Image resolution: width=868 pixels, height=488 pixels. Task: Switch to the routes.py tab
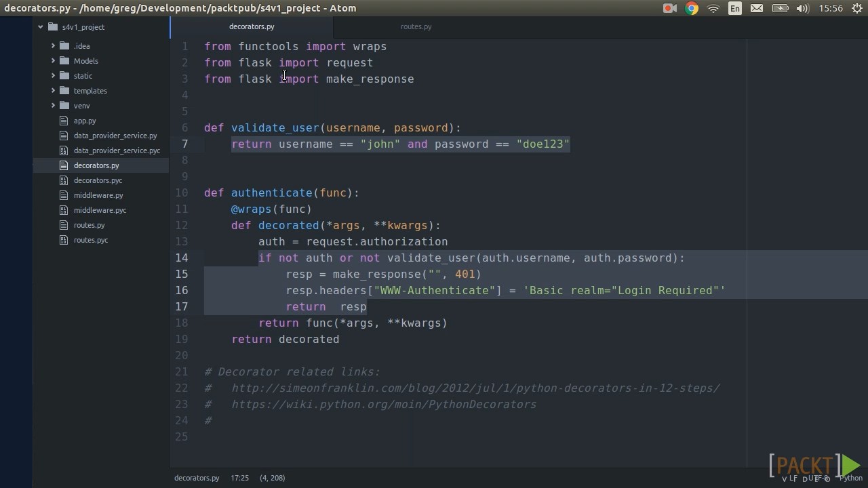coord(416,26)
